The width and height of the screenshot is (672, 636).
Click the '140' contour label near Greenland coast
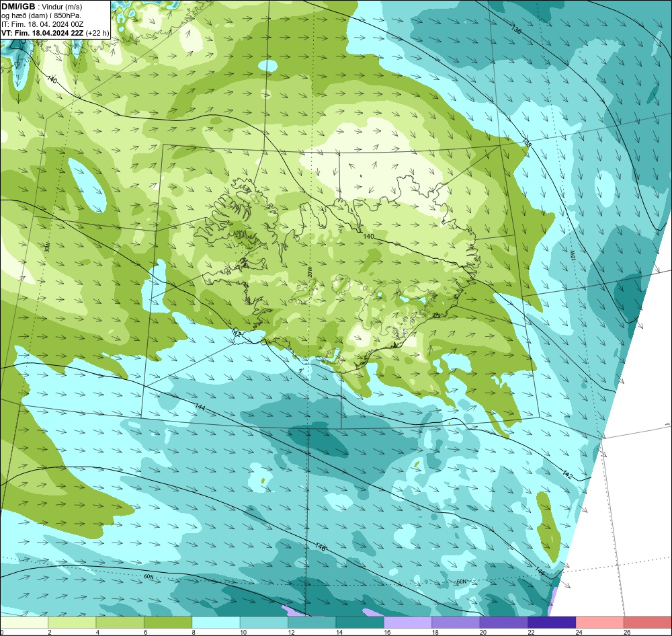point(52,79)
